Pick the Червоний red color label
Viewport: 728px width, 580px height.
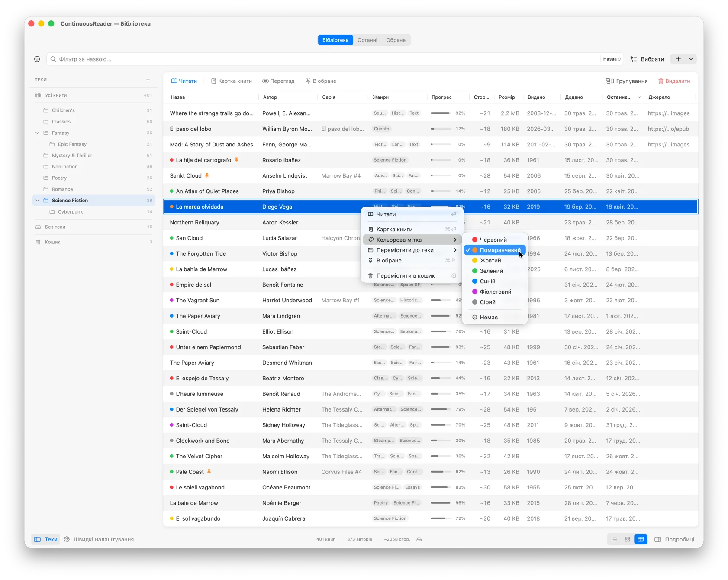pyautogui.click(x=495, y=240)
